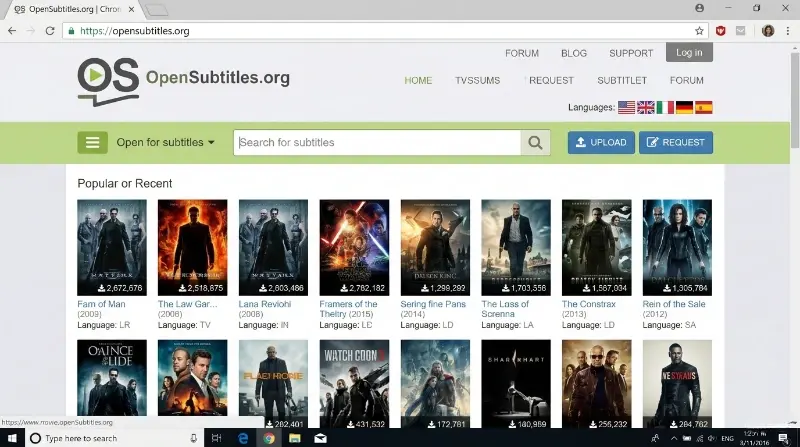Open the FLAEHRONE poster
This screenshot has width=800, height=447.
point(273,384)
